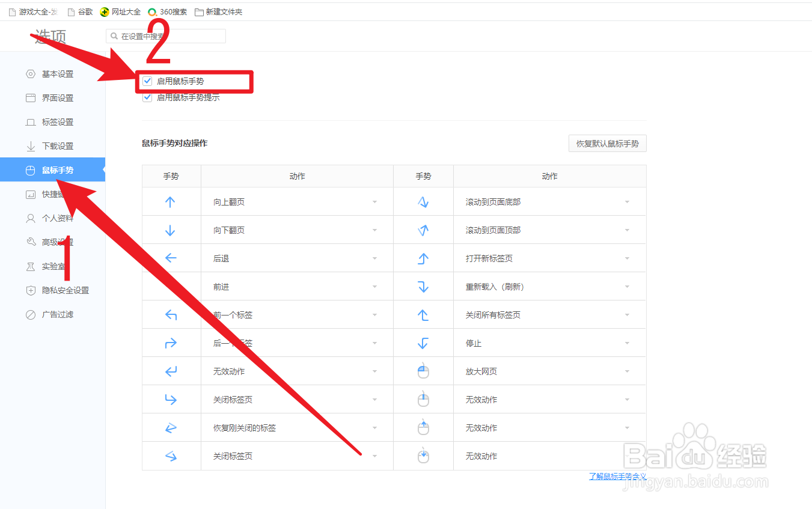
Task: Click the gesture icon for 滚动到页面顶部
Action: click(x=423, y=230)
